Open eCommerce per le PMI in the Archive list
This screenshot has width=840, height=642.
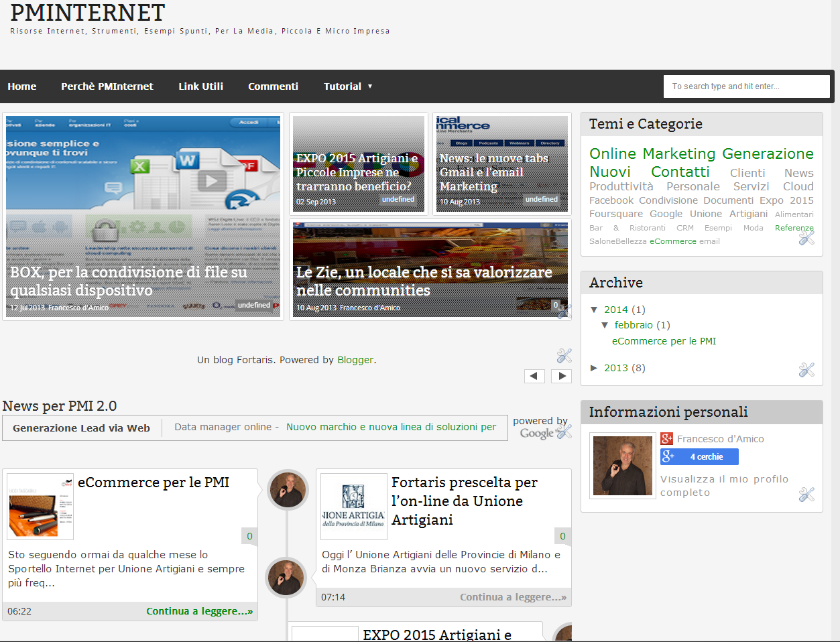[664, 341]
